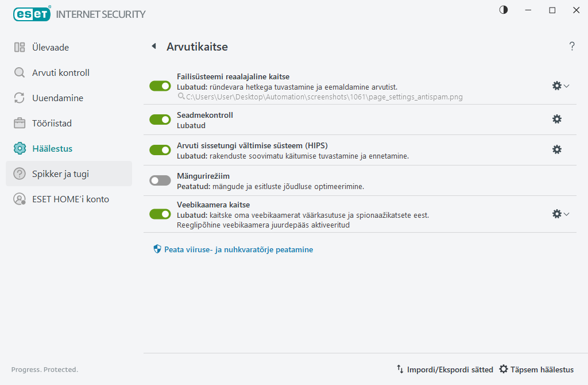Screen dimensions: 588x385
Task: Click the Ülevaade overview icon in sidebar
Action: (x=20, y=48)
